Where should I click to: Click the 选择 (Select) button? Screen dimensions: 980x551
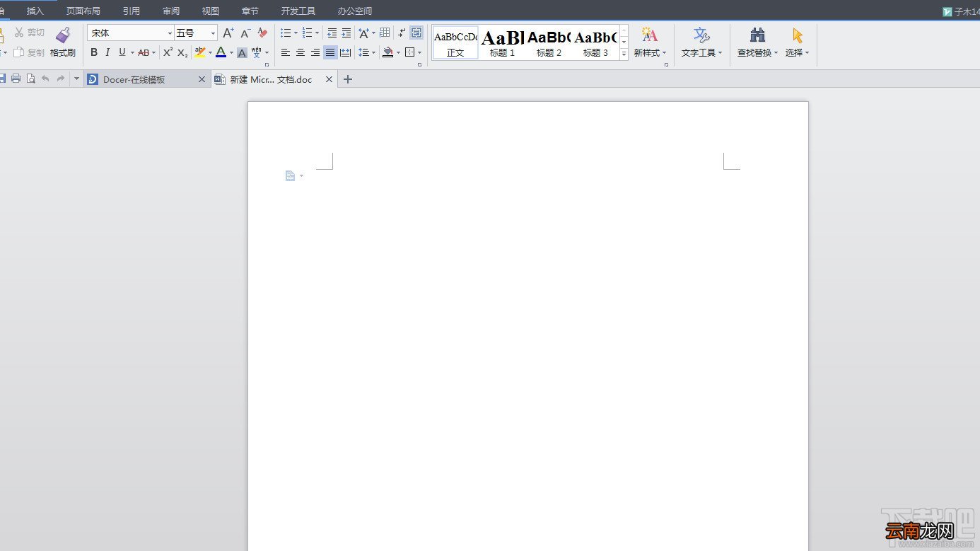pos(797,42)
